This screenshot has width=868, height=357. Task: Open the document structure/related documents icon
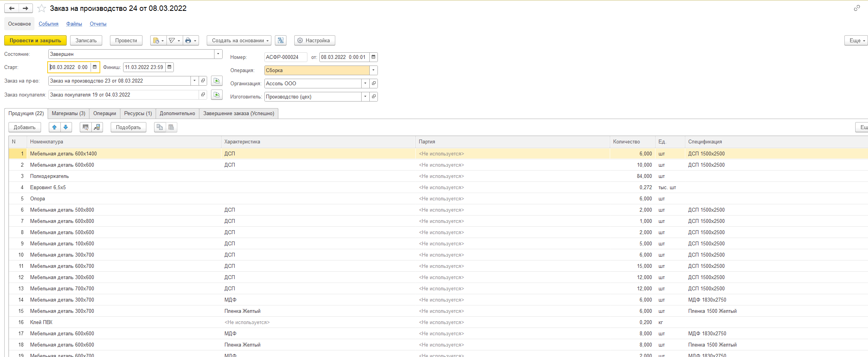281,41
